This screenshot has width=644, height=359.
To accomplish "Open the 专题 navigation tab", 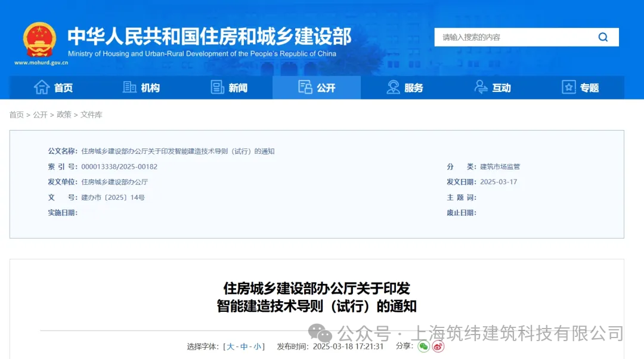I will (580, 88).
